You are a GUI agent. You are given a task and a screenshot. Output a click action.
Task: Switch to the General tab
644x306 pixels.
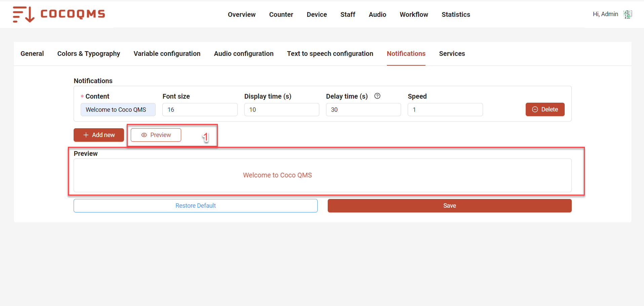point(32,54)
